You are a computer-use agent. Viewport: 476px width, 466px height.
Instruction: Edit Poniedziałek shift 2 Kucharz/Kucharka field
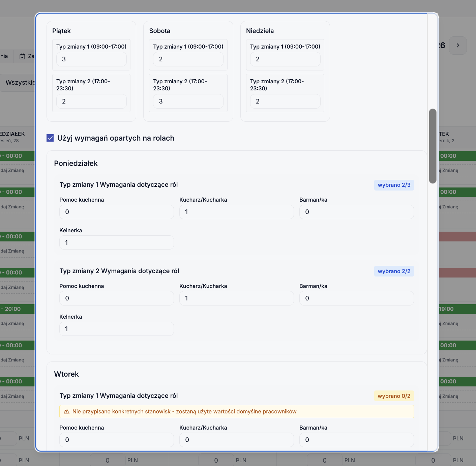(237, 298)
